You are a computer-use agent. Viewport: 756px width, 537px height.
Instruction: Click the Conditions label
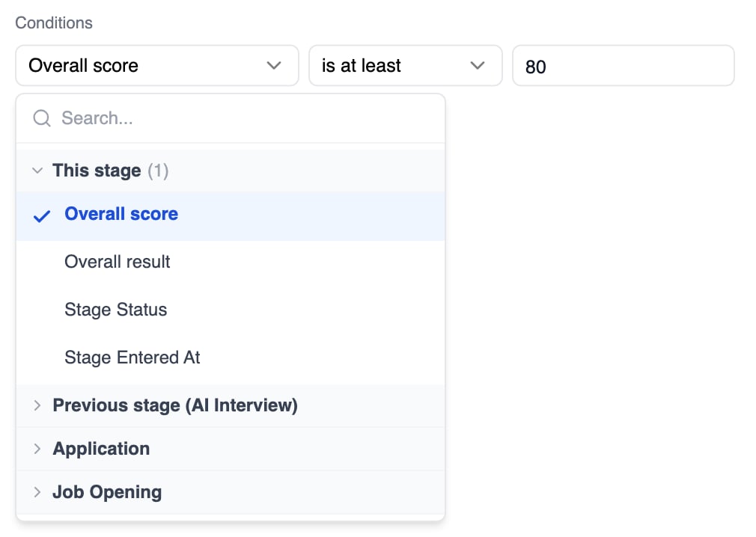coord(54,22)
